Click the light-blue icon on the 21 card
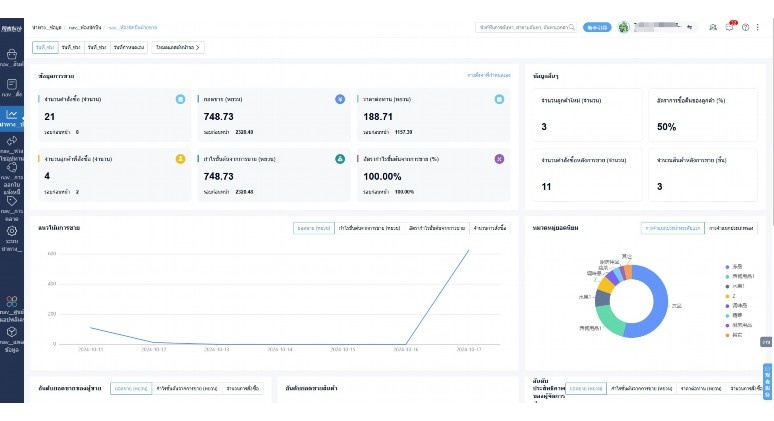 (181, 99)
